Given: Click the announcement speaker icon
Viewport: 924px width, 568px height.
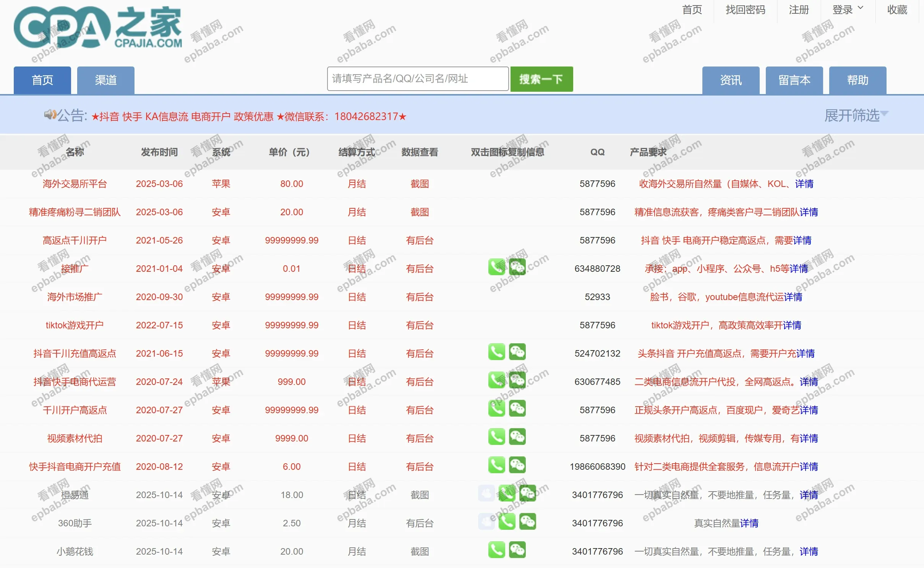Looking at the screenshot, I should 50,114.
